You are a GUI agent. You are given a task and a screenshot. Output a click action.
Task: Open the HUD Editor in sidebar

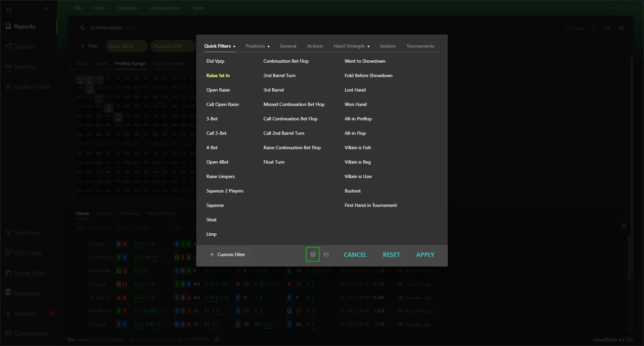coord(28,253)
